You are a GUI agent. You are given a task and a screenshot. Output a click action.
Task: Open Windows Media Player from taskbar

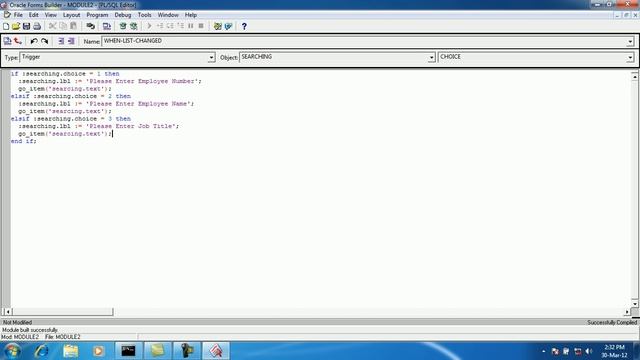[98, 351]
